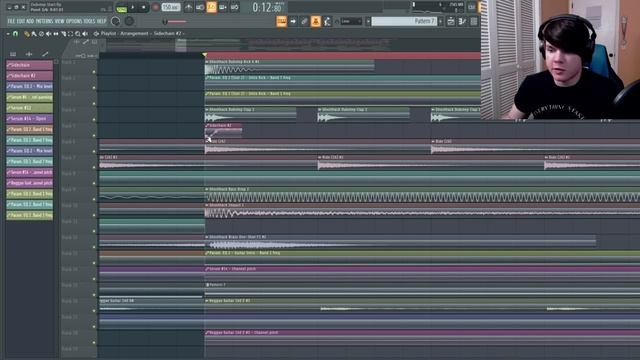Open the TOOLS menu
Screen dimensions: 640x360
pyautogui.click(x=89, y=21)
